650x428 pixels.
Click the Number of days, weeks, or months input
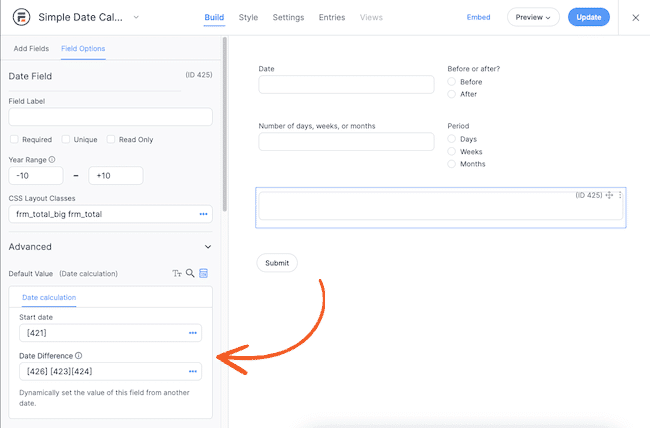point(346,141)
